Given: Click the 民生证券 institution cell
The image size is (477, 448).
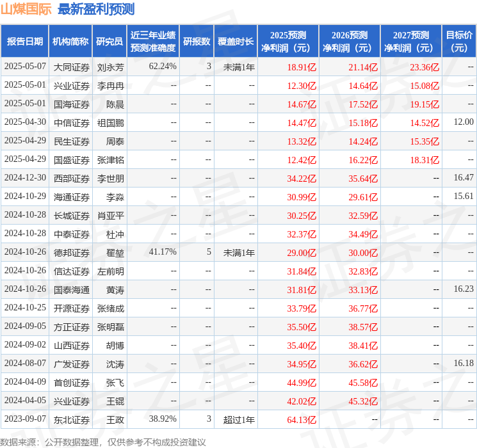Looking at the screenshot, I should pyautogui.click(x=72, y=141).
